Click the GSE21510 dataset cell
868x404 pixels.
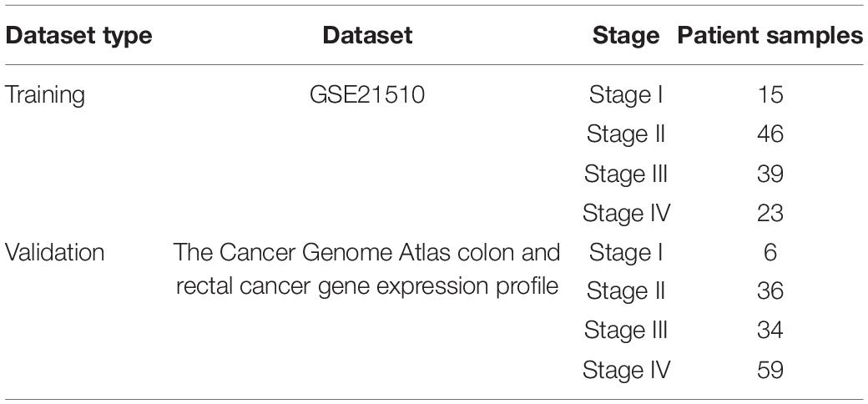click(367, 95)
